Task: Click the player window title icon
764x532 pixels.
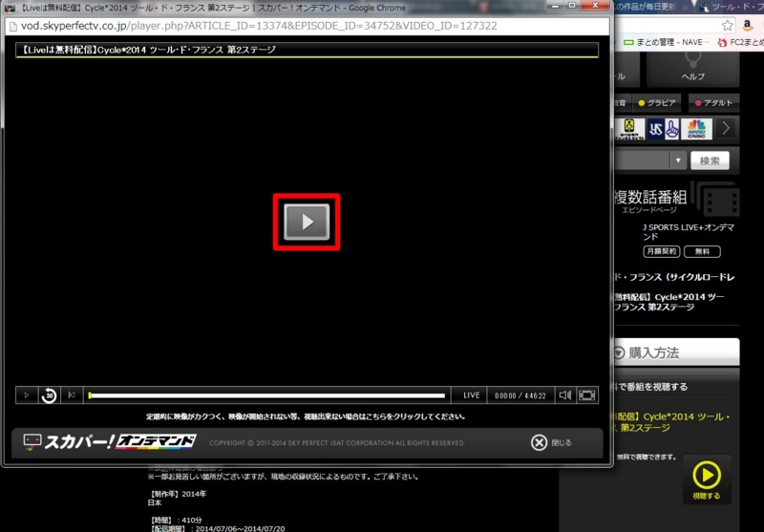Action: (10, 8)
